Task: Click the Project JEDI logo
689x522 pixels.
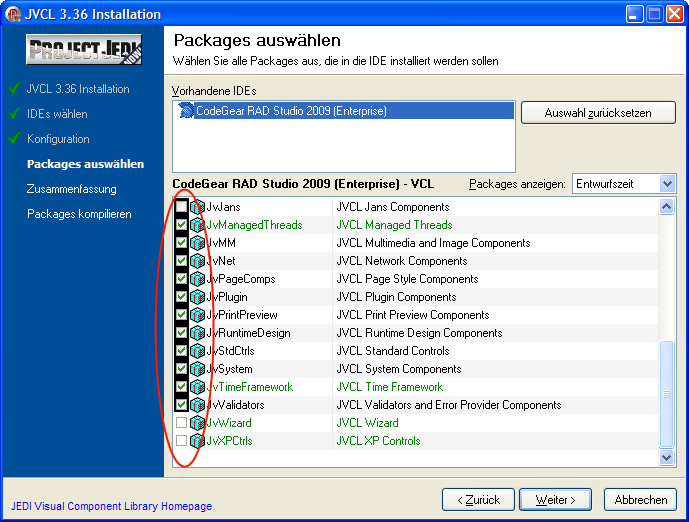Action: pos(84,49)
